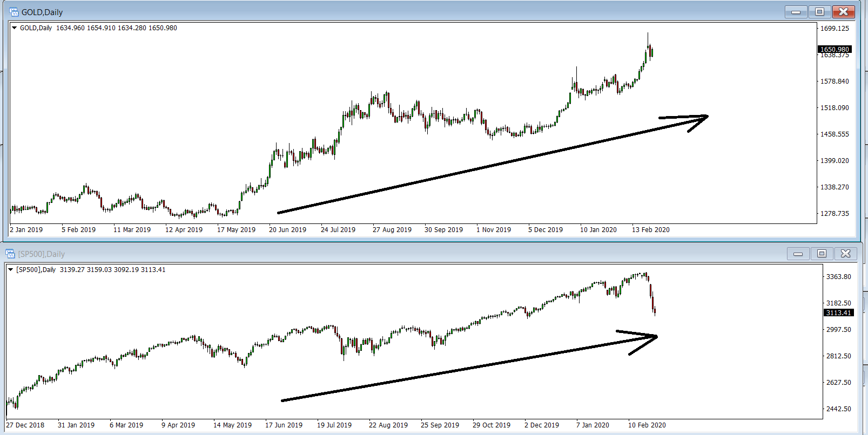Select the [SP500],Daily title bar text
868x435 pixels.
[x=41, y=254]
